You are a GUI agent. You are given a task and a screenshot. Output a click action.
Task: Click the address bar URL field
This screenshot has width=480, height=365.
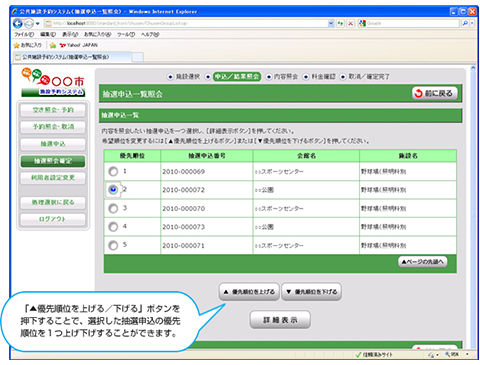coord(186,23)
